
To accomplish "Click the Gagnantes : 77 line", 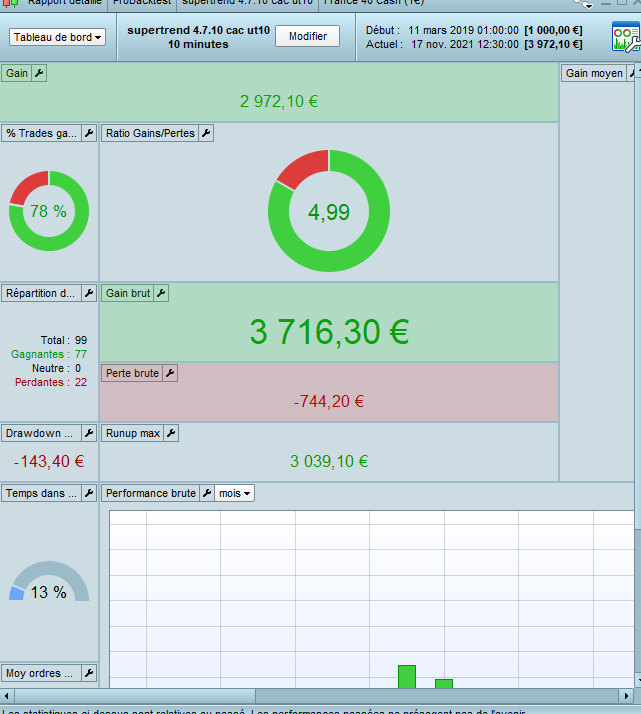I will point(49,354).
